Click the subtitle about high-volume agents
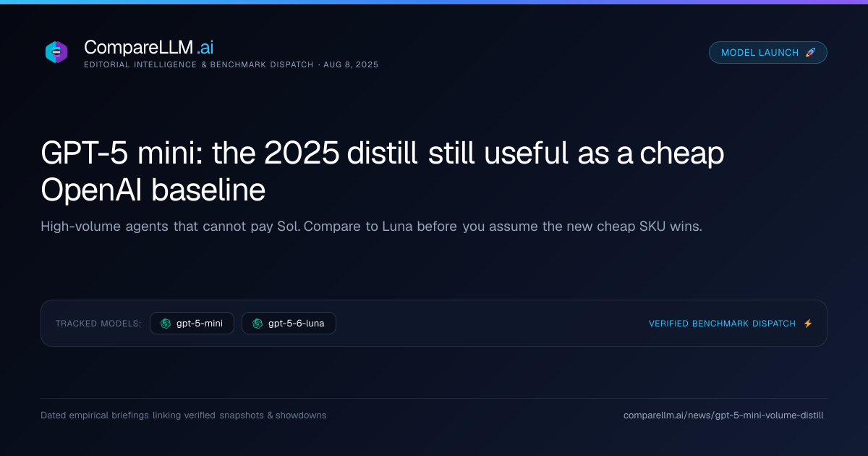The width and height of the screenshot is (868, 456). [x=371, y=227]
